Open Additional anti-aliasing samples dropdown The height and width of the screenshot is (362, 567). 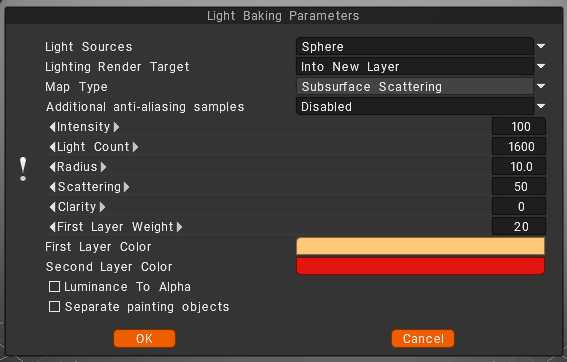[x=421, y=106]
